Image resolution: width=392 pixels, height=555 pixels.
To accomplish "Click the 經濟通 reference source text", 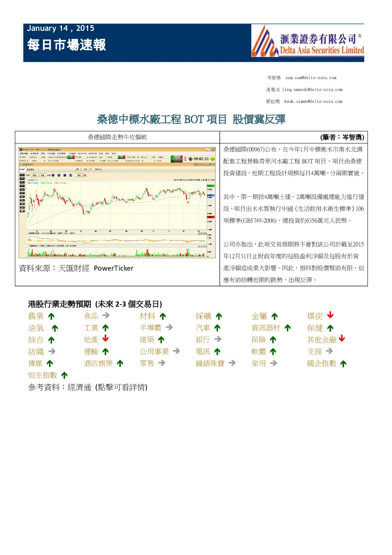I will click(79, 387).
